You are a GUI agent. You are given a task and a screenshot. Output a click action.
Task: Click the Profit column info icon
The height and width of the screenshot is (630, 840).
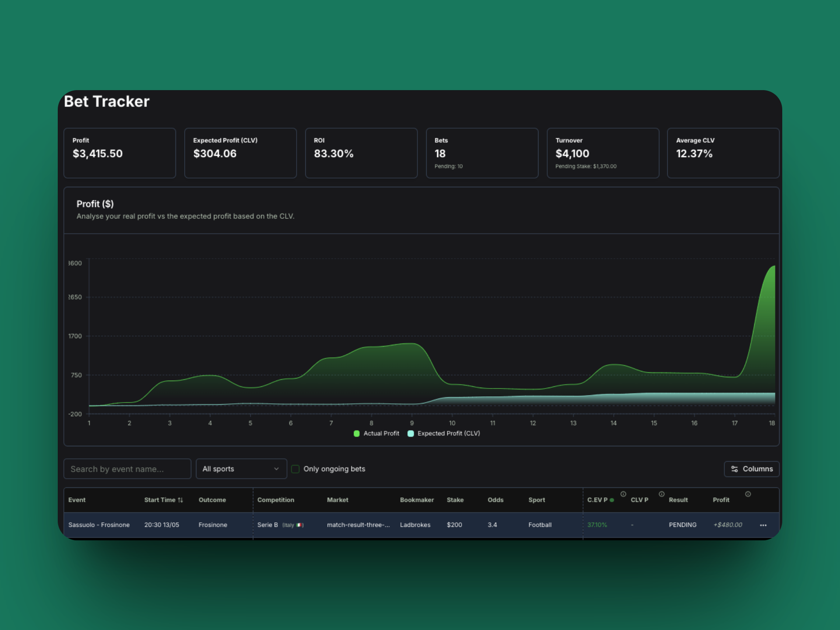pos(748,494)
